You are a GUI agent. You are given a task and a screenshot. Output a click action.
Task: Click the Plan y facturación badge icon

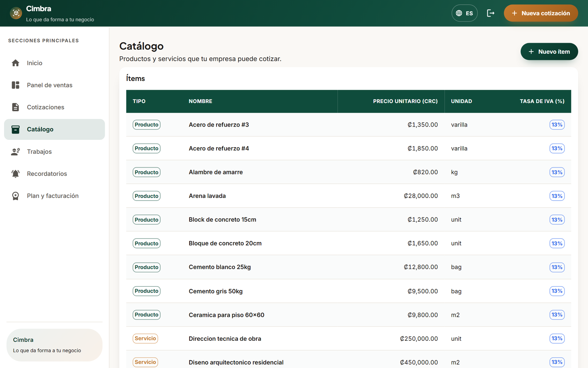pyautogui.click(x=15, y=196)
